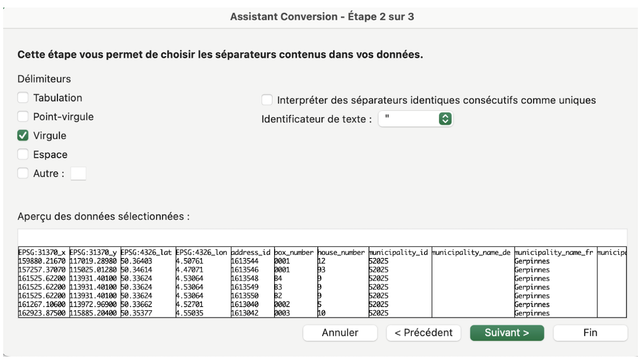Select the house_number column header

[x=341, y=252]
